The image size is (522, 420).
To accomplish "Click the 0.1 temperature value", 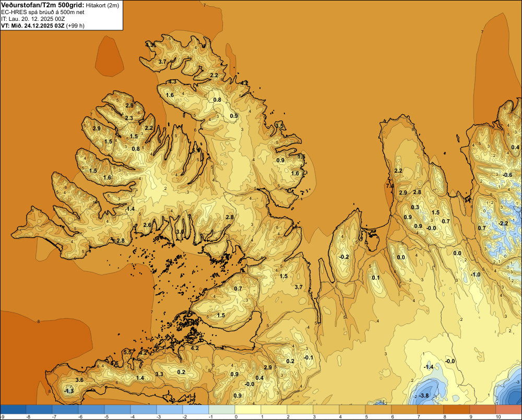I will coord(375,278).
